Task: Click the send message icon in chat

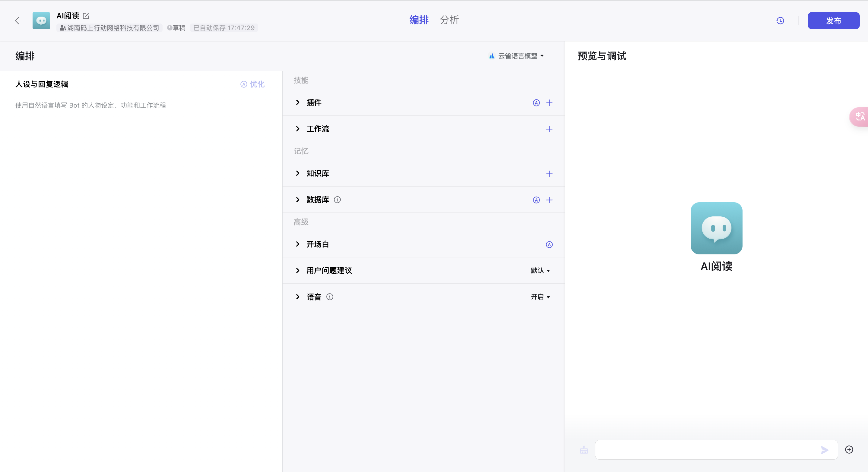Action: point(825,450)
